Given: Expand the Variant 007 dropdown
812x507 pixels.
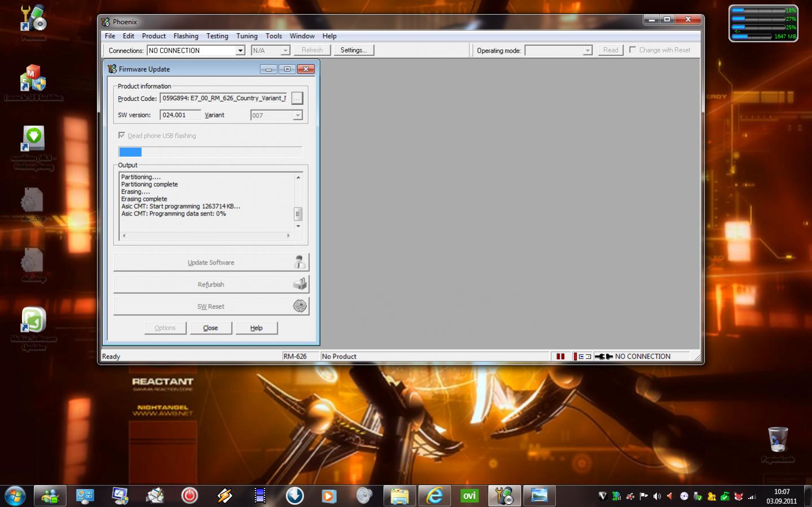Looking at the screenshot, I should coord(298,116).
